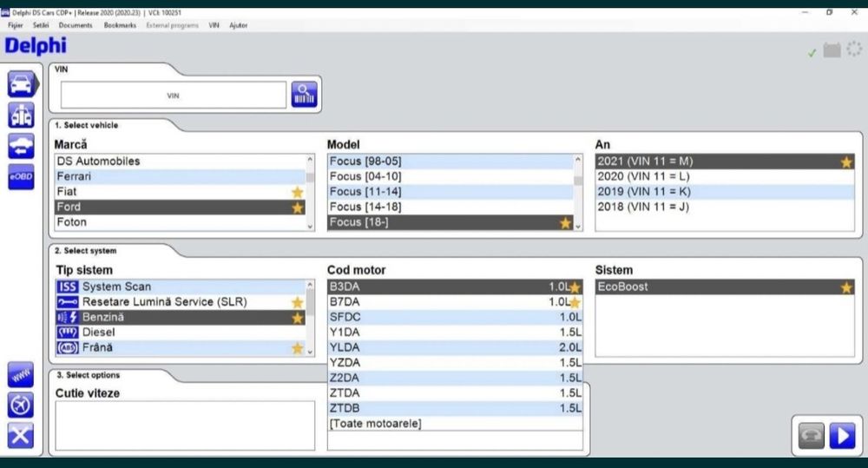Open the vehicle selection car icon
This screenshot has width=868, height=468.
tap(22, 84)
